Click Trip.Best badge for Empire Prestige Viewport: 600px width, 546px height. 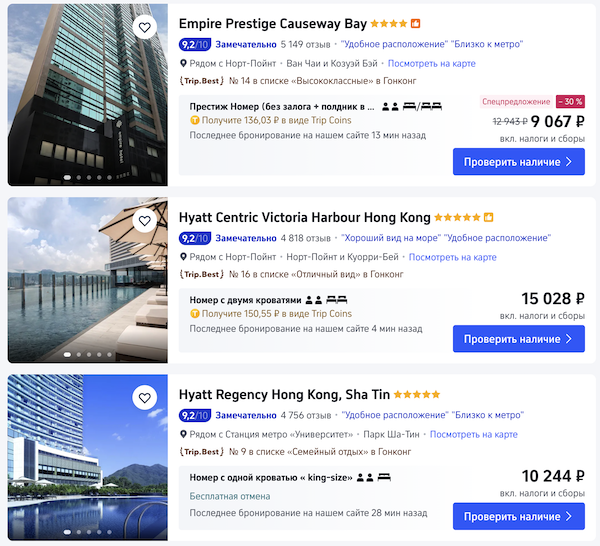201,81
